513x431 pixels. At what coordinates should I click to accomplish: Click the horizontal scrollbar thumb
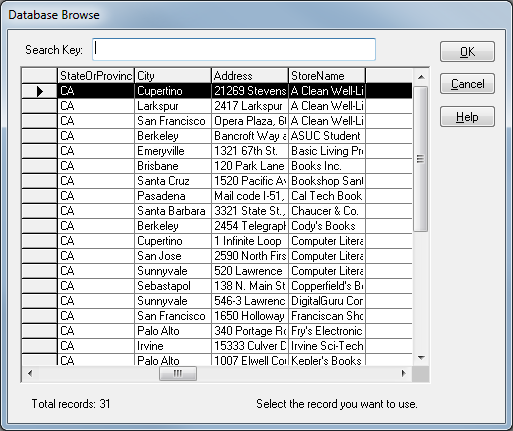click(x=178, y=373)
